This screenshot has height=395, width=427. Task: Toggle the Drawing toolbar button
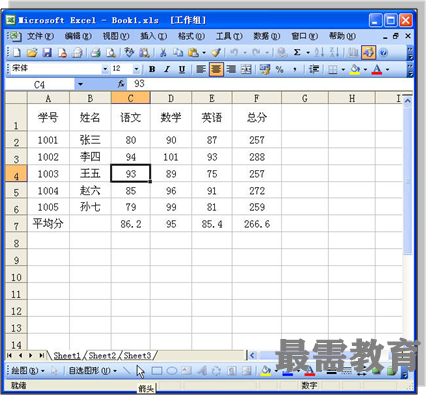coord(369,52)
